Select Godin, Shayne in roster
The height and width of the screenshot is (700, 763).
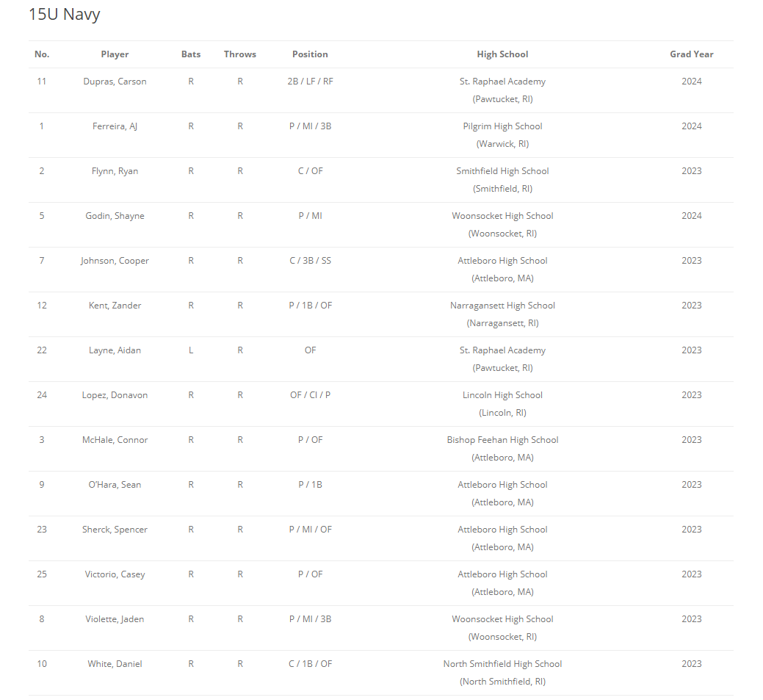click(115, 216)
